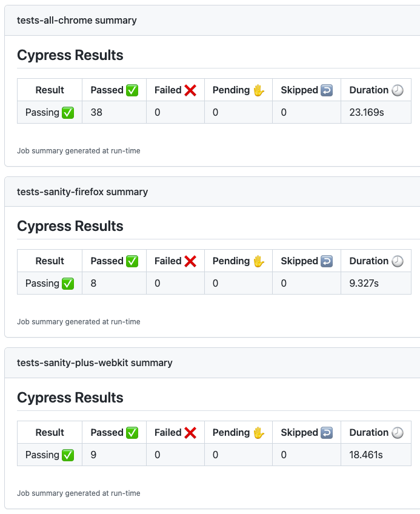
Task: Click the passed count 38 cell
Action: point(96,112)
